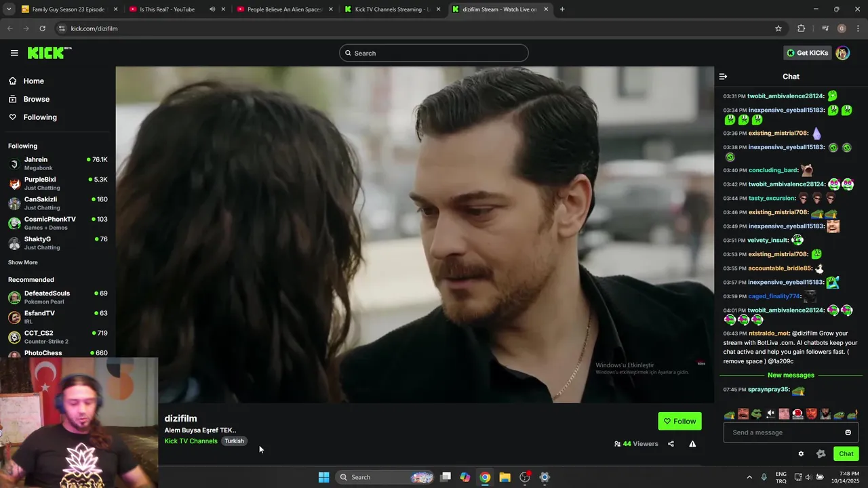Click the KICK logo
This screenshot has height=488, width=868.
point(50,53)
